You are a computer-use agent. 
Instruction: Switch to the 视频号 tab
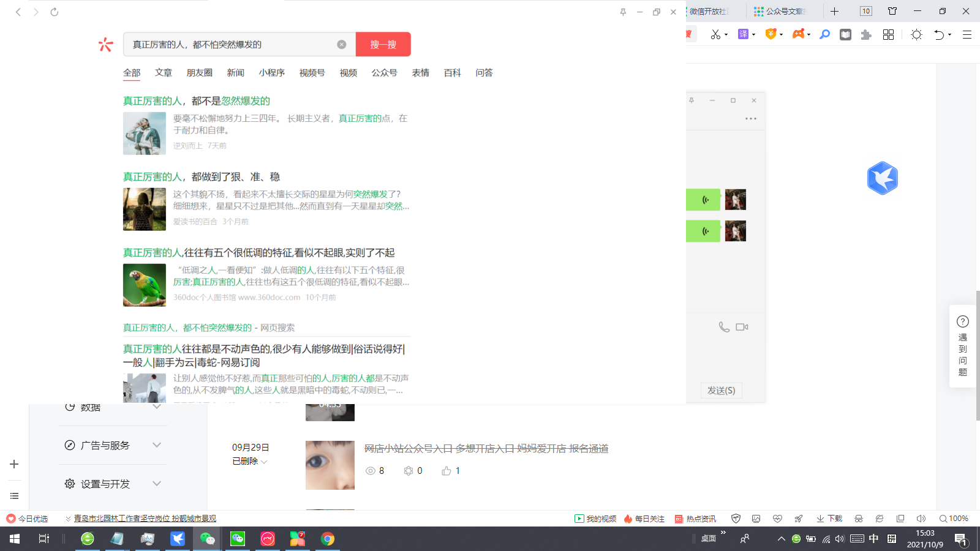312,73
